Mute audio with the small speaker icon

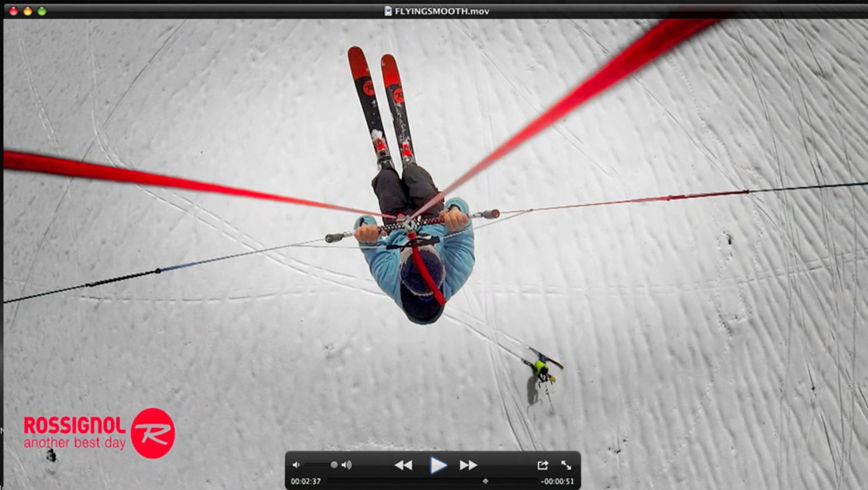click(296, 465)
